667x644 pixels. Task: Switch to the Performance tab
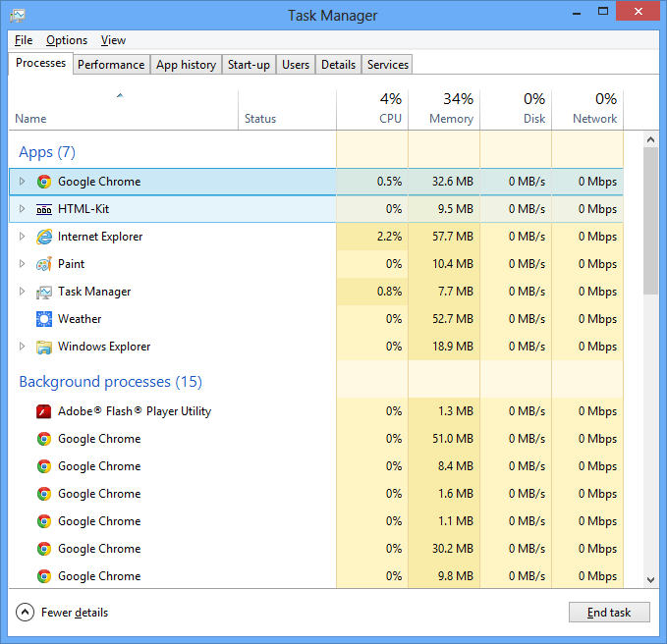pos(111,65)
